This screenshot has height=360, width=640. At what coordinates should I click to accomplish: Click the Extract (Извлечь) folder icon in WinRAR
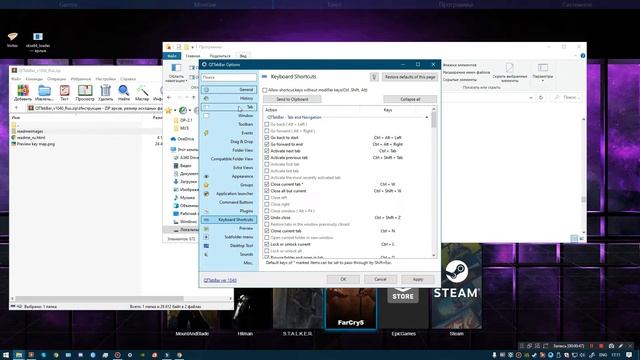(44, 91)
